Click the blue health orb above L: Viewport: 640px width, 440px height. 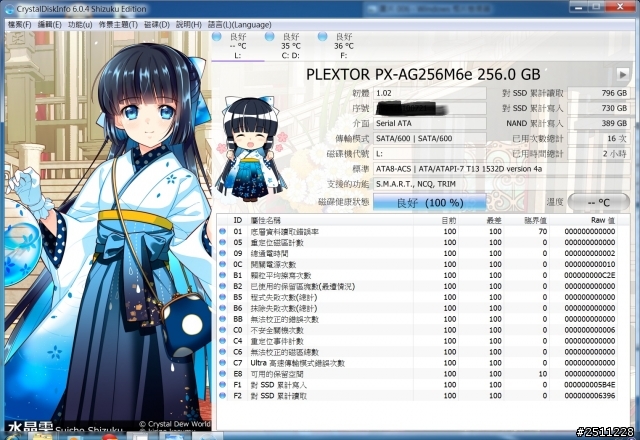click(x=217, y=36)
